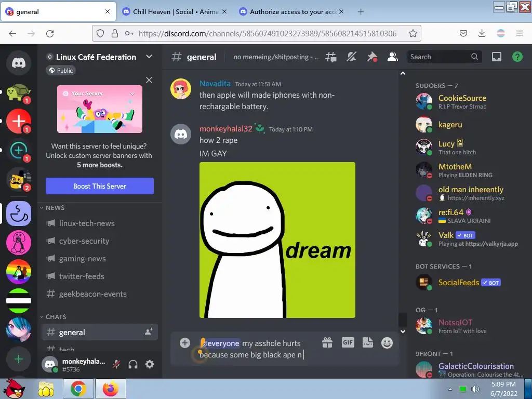Open the GIF picker
Screen dimensions: 532x399
[x=348, y=343]
